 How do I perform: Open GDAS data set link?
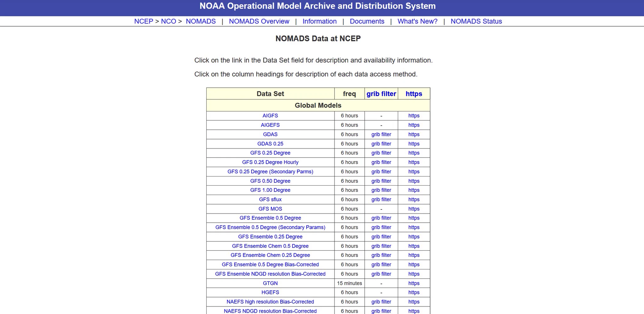click(270, 134)
